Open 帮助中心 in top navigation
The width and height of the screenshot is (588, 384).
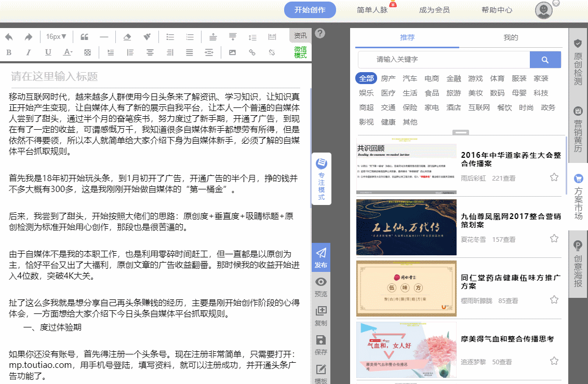click(x=497, y=10)
